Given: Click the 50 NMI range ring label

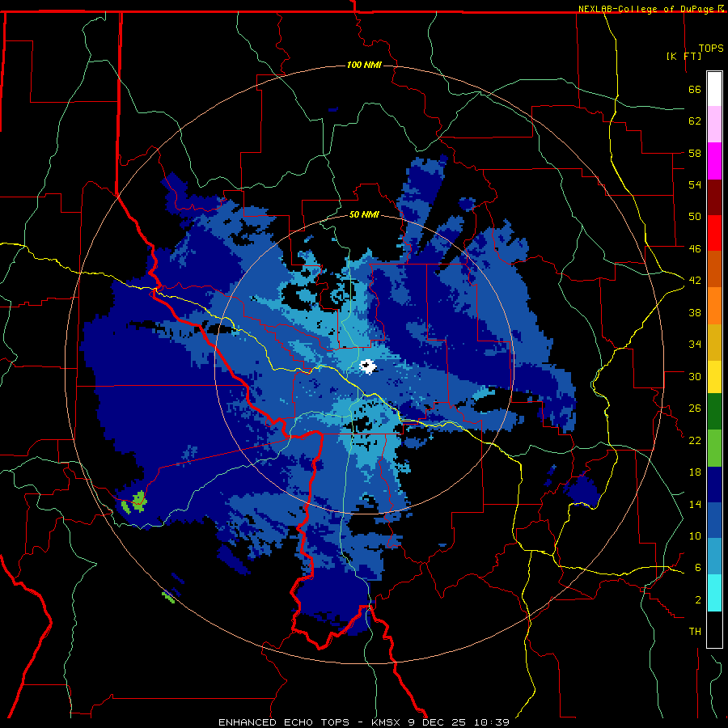Looking at the screenshot, I should [364, 214].
